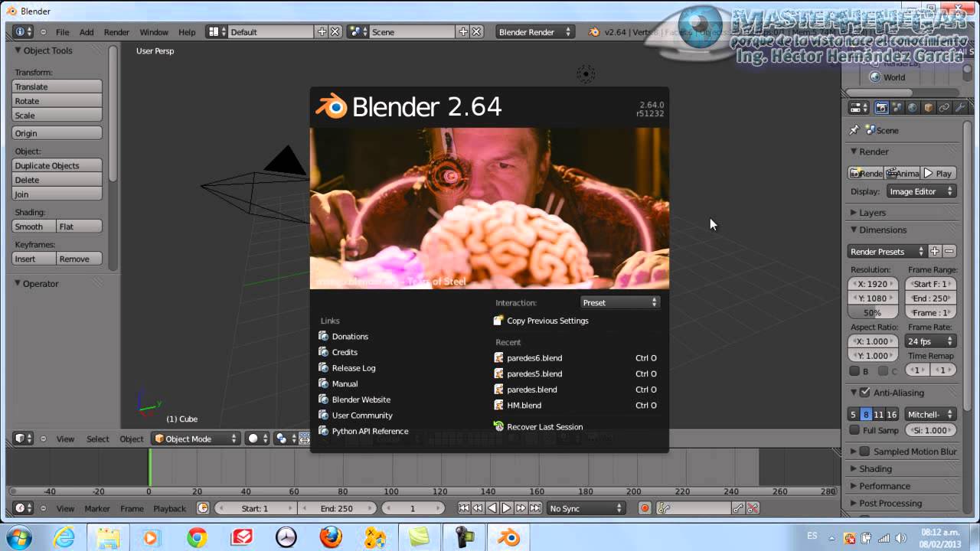Adjust the 50% resolution percentage slider
The width and height of the screenshot is (980, 551).
(x=874, y=312)
